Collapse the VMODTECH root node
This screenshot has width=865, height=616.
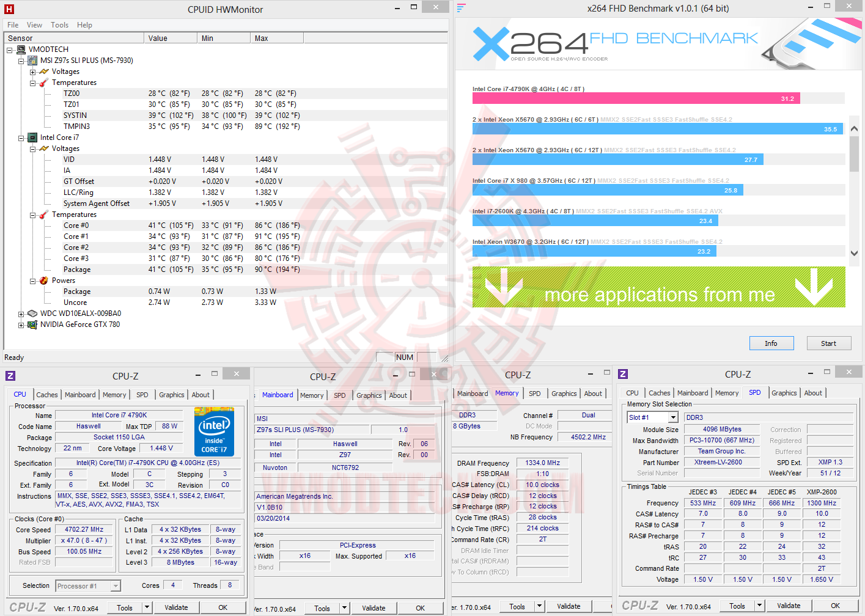coord(10,50)
